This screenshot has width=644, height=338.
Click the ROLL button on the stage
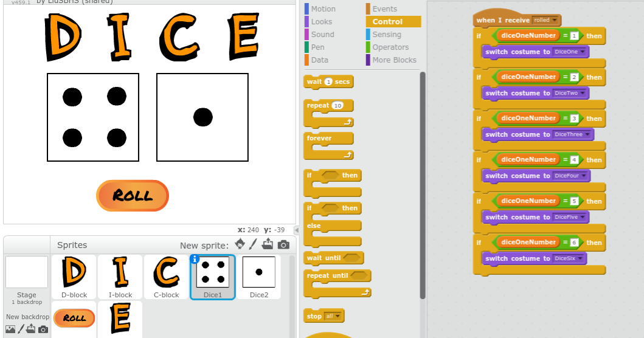(x=132, y=196)
